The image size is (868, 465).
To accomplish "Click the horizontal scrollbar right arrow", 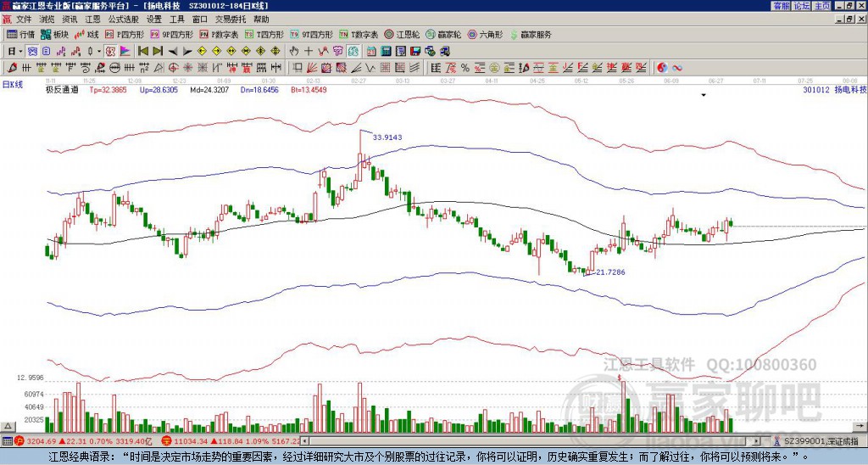I will tap(757, 441).
